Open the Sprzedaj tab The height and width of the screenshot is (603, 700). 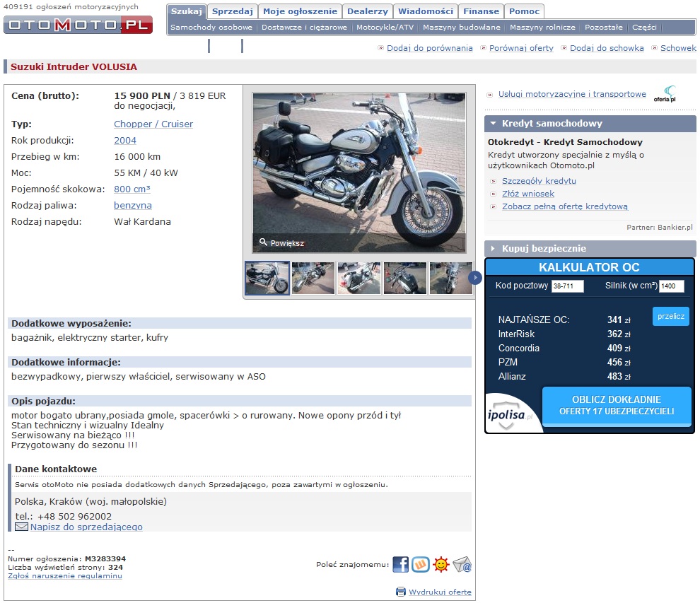click(x=232, y=11)
